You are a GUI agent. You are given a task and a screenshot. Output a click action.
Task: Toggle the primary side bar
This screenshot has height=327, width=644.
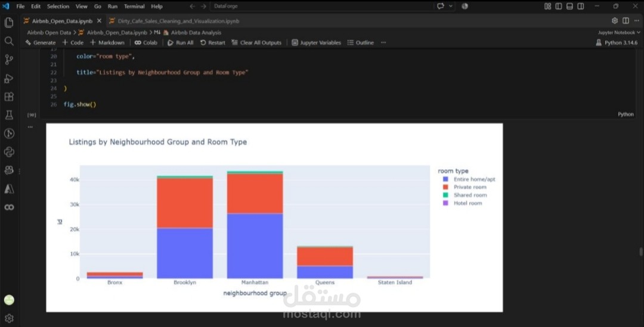559,6
